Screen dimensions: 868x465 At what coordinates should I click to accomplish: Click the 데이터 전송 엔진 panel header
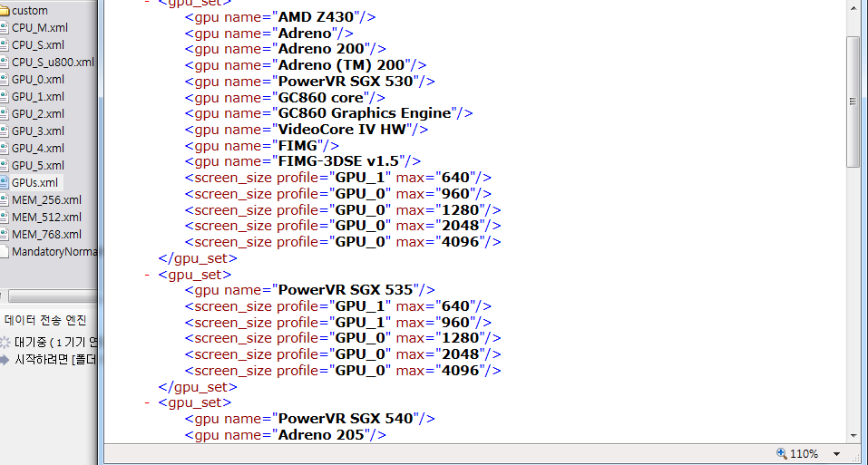(45, 320)
